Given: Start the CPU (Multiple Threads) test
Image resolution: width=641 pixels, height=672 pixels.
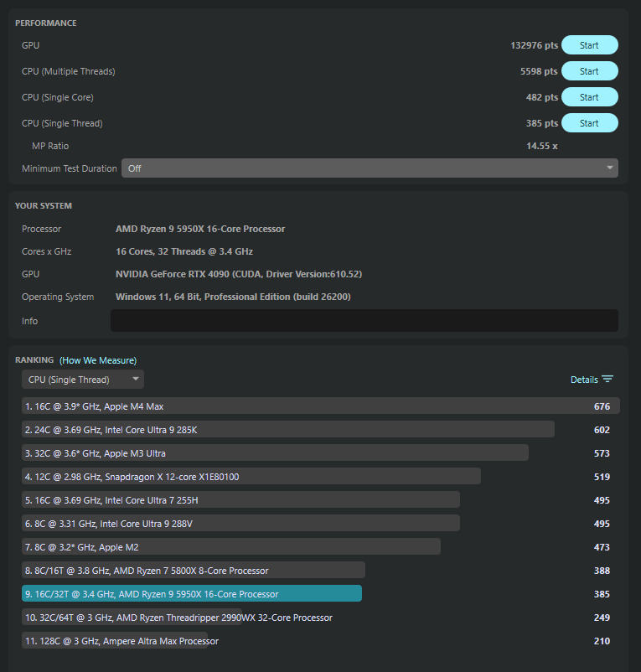Looking at the screenshot, I should (590, 71).
